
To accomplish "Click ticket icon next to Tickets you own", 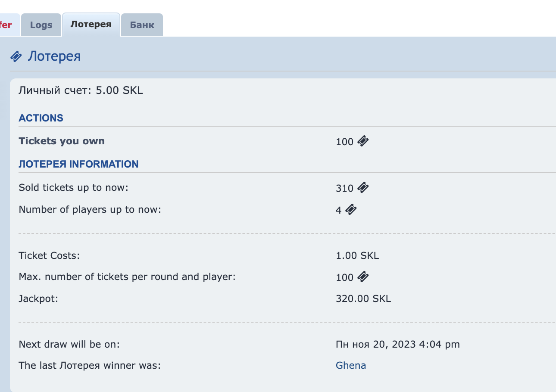I will (363, 141).
